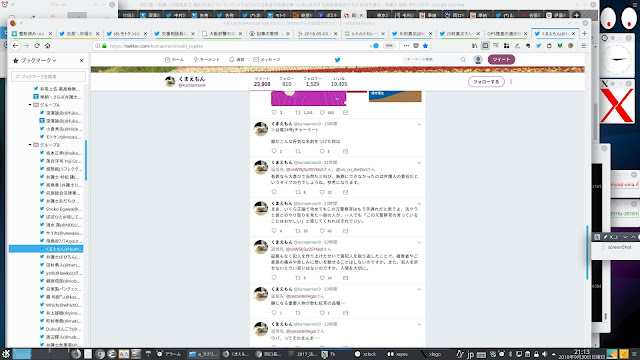Image resolution: width=640 pixels, height=360 pixels.
Task: Open a new Firefox tab with the plus button
Action: 584,33
